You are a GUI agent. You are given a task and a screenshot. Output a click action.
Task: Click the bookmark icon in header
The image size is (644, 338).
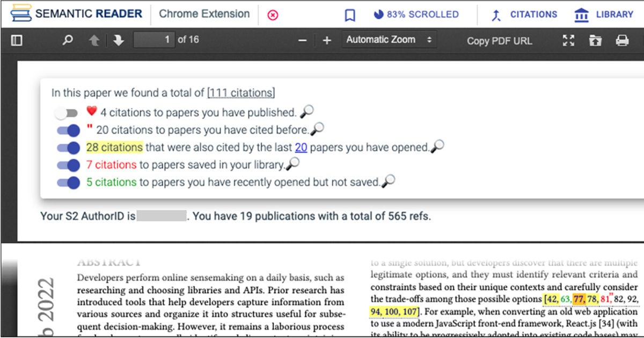click(x=350, y=16)
